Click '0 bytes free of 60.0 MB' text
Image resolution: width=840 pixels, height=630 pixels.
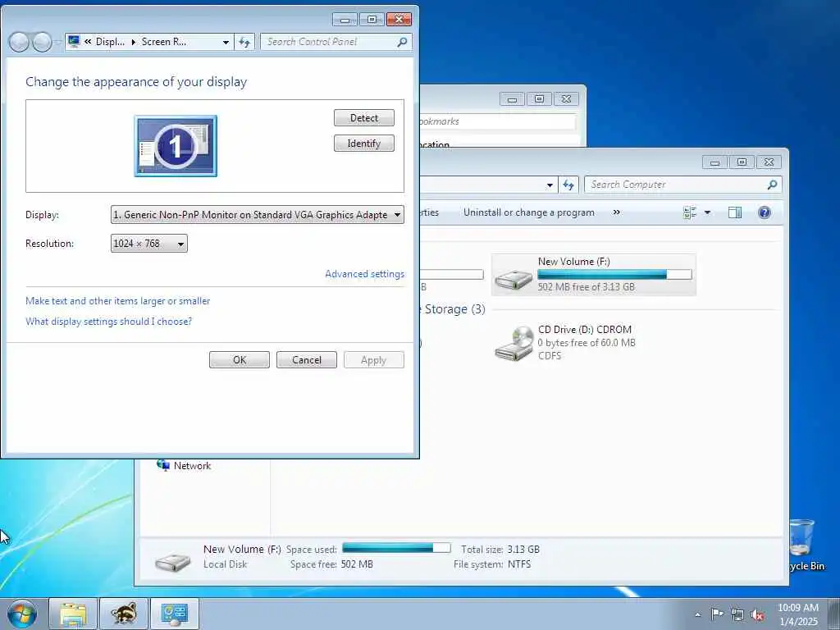click(587, 343)
